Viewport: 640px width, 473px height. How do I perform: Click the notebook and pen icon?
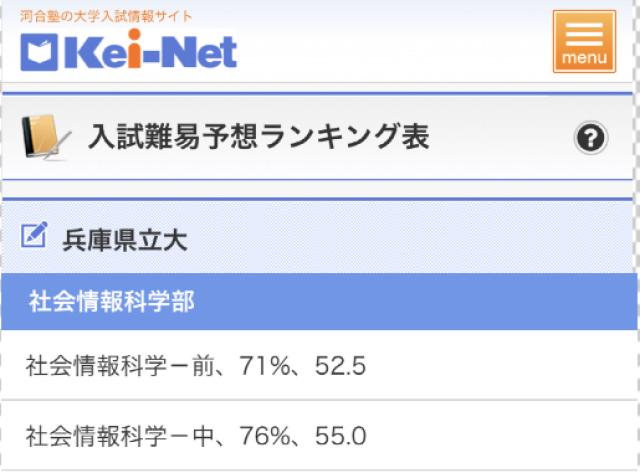click(45, 138)
